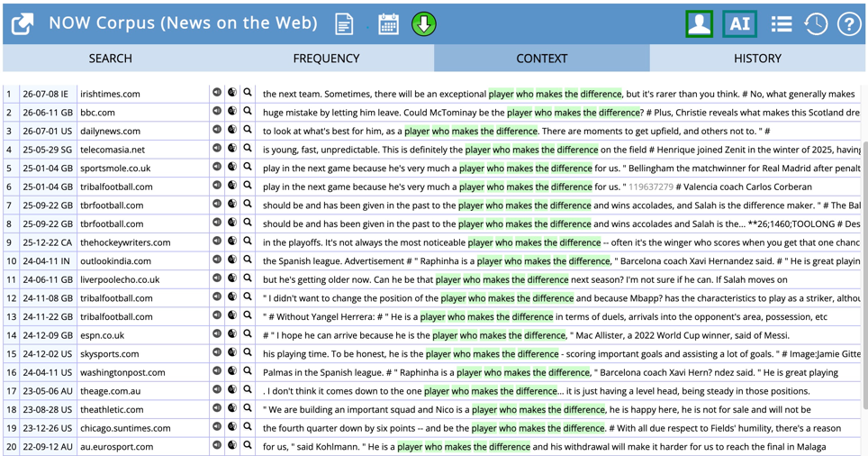
Task: Click date 25-12-22 CA in row 9
Action: pyautogui.click(x=48, y=242)
